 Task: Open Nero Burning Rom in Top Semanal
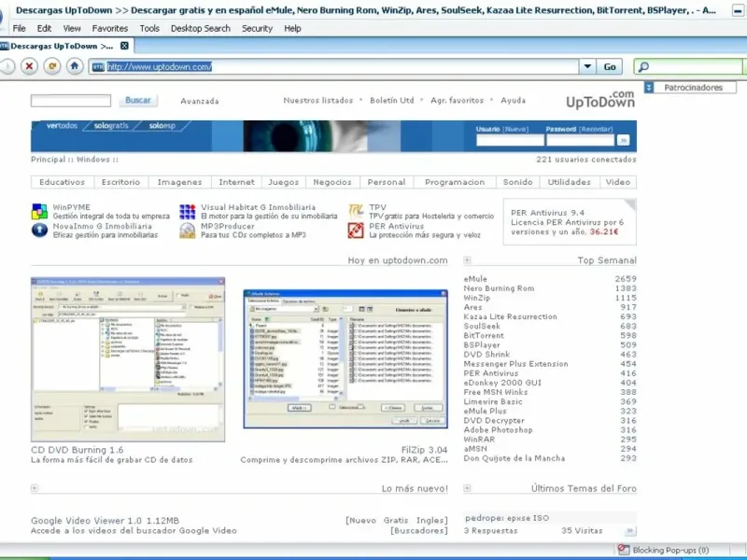click(x=499, y=288)
